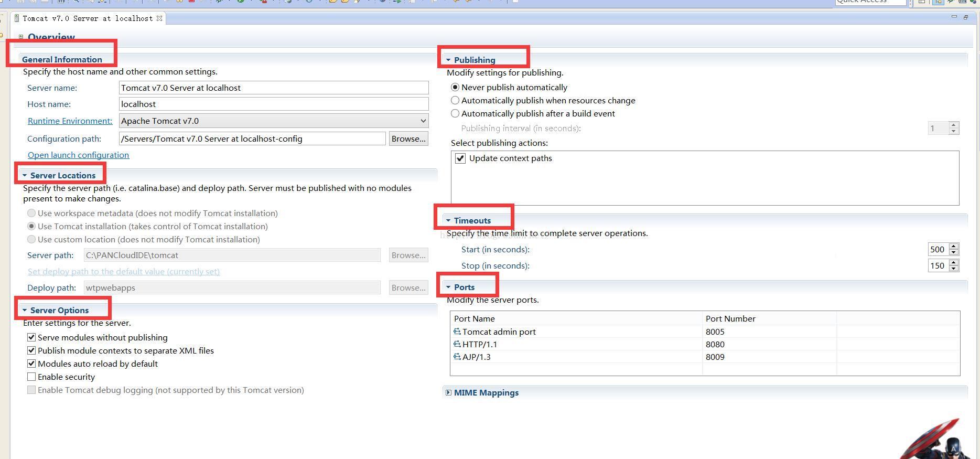The image size is (980, 459).
Task: Click the Port Number column header
Action: (x=769, y=318)
